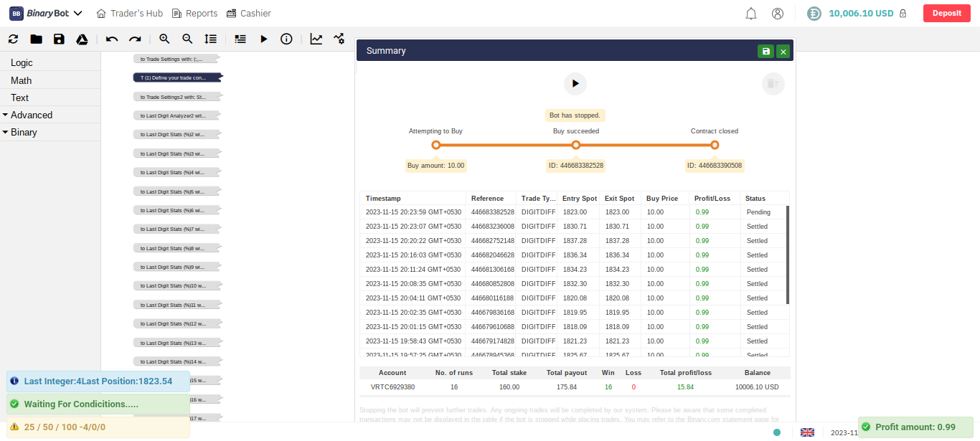Click the chart view icon

pos(316,39)
